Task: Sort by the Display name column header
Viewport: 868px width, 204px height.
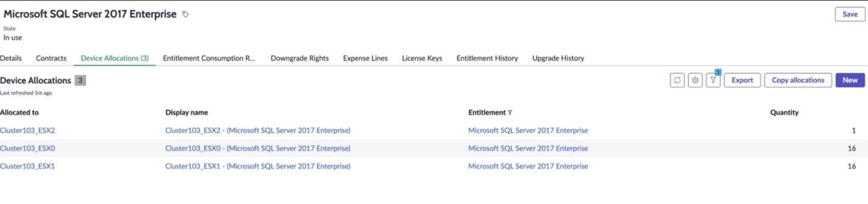Action: [187, 112]
